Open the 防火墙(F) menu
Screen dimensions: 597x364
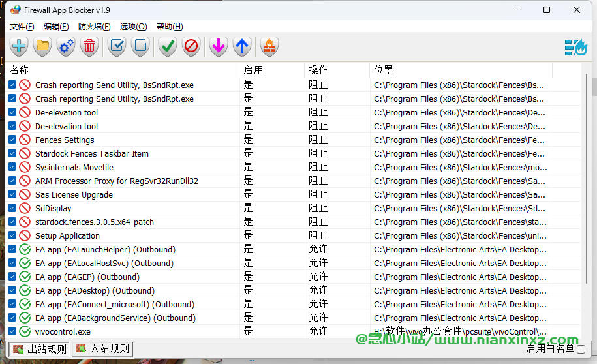point(94,27)
